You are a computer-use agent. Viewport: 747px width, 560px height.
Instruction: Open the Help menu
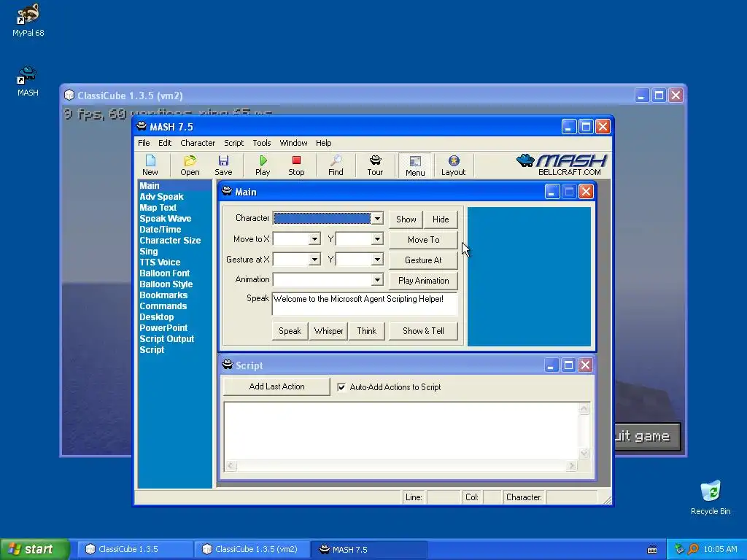coord(323,143)
